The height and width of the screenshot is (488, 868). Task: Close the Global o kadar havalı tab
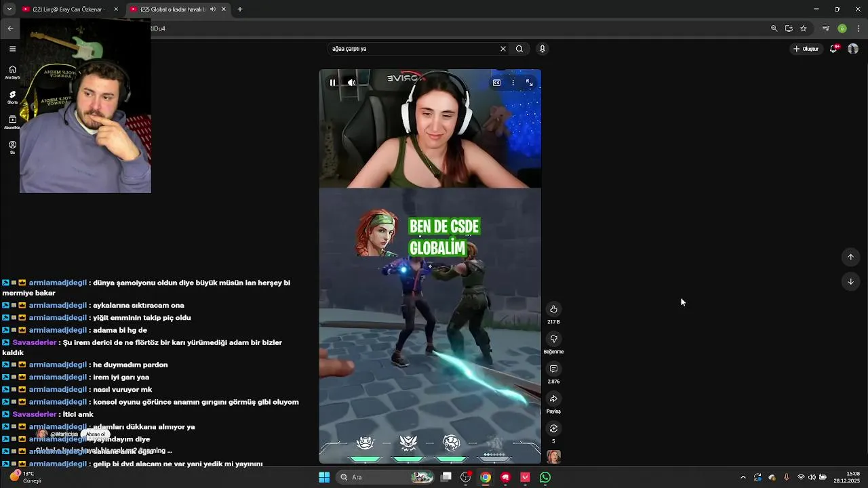pyautogui.click(x=224, y=9)
